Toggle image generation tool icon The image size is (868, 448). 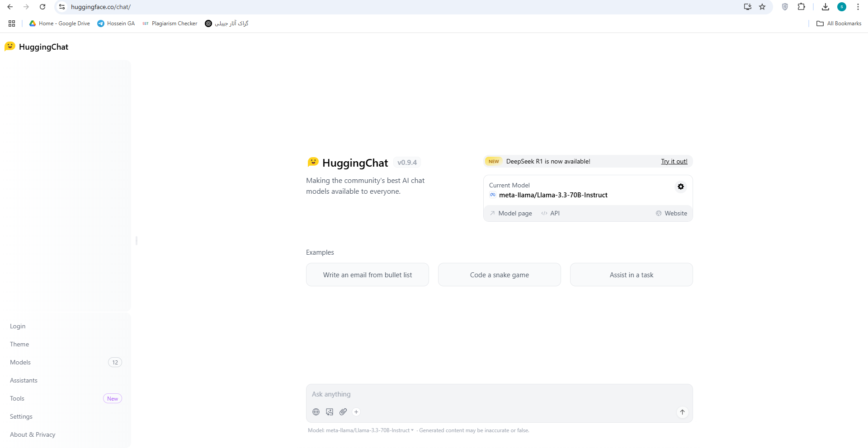(330, 412)
